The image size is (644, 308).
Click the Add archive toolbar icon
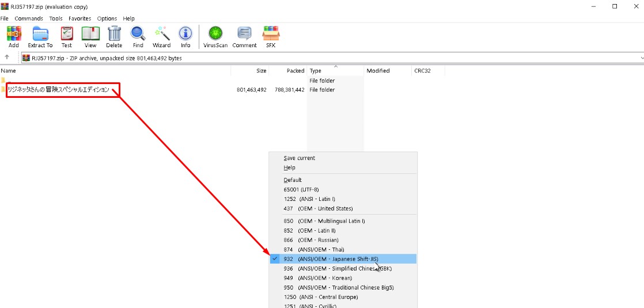(x=13, y=37)
